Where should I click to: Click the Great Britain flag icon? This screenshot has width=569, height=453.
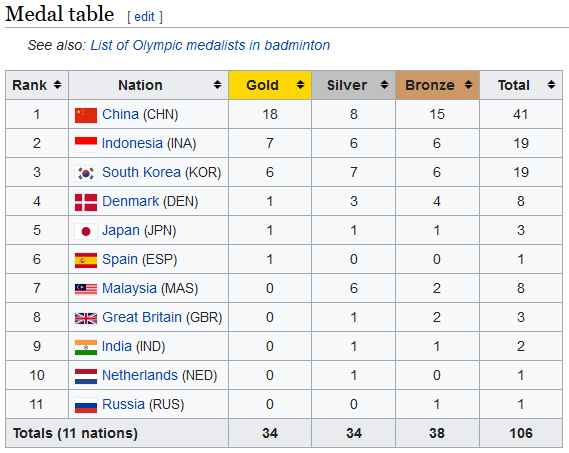pyautogui.click(x=86, y=318)
